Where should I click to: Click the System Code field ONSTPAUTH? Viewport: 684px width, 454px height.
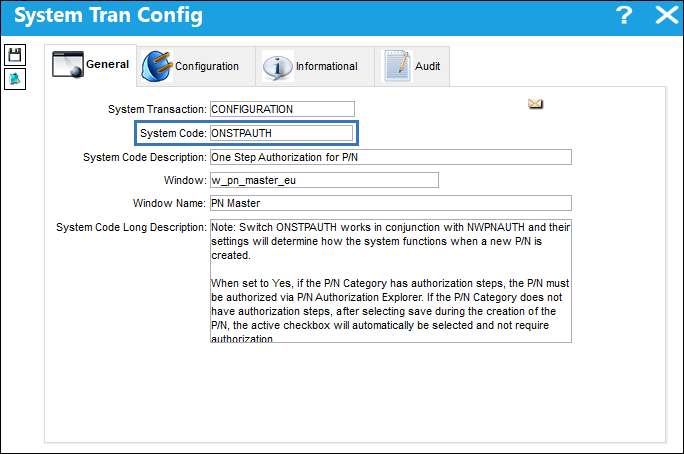[281, 133]
